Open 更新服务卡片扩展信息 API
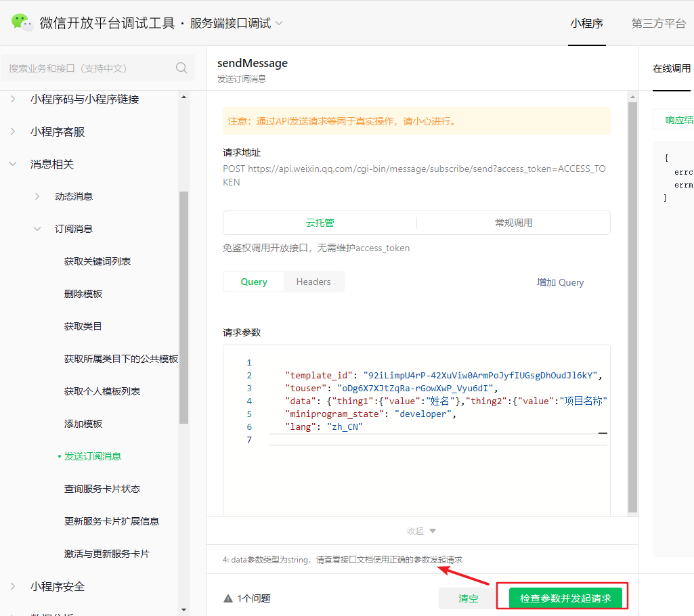694x616 pixels. tap(112, 521)
